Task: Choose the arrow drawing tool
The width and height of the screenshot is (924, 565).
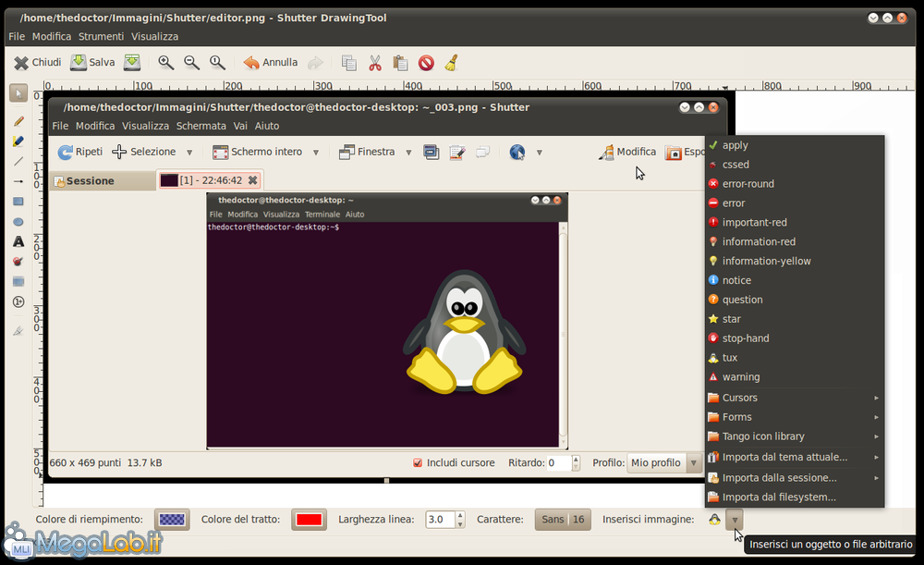Action: 18,181
